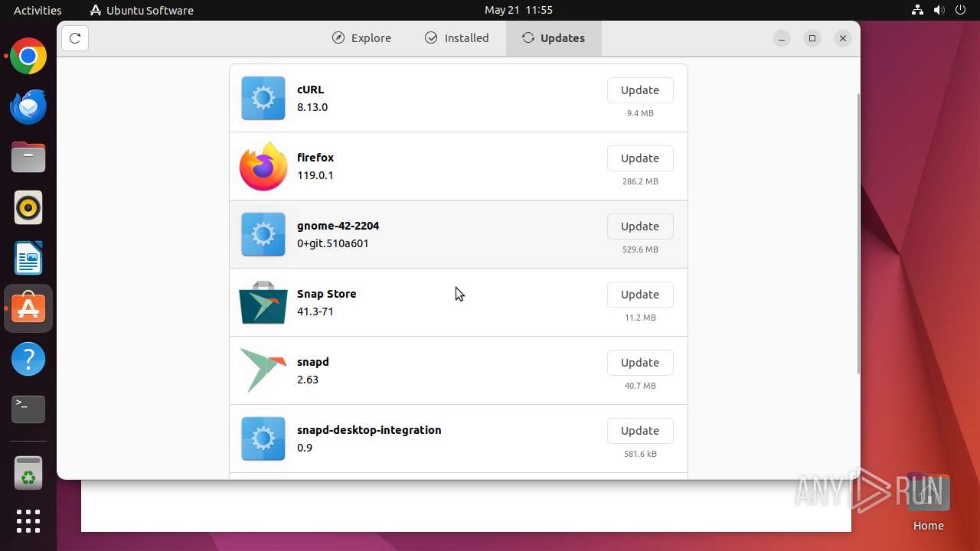This screenshot has height=551, width=980.
Task: Click version 8.13.0 text
Action: click(x=312, y=107)
